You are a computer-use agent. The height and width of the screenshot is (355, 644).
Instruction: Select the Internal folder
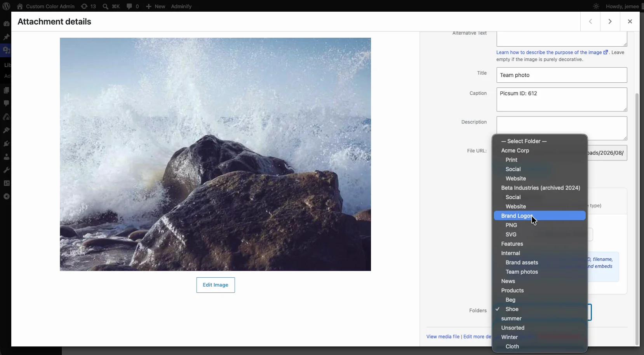[540, 253]
